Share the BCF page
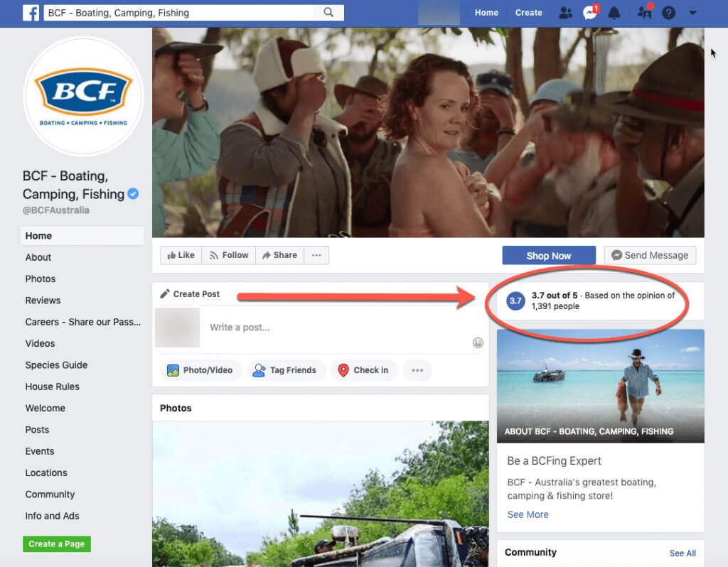This screenshot has width=728, height=567. coord(280,255)
